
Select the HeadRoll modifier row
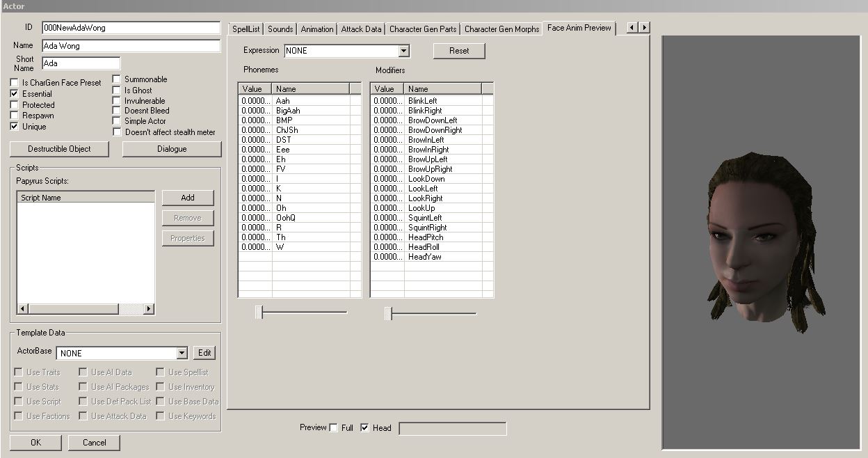click(432, 247)
